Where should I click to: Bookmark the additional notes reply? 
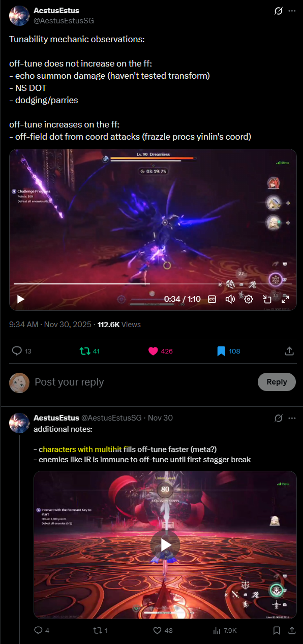(x=277, y=630)
